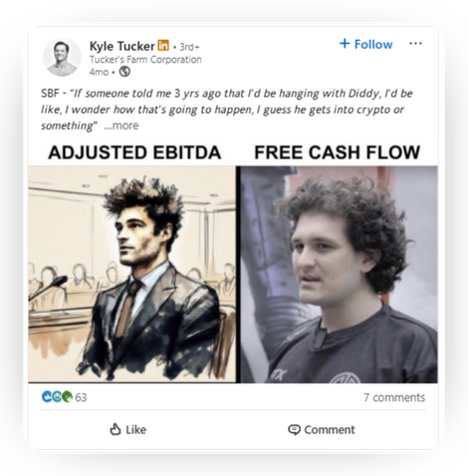This screenshot has height=476, width=468.
Task: Follow Kyle Tucker
Action: (366, 44)
